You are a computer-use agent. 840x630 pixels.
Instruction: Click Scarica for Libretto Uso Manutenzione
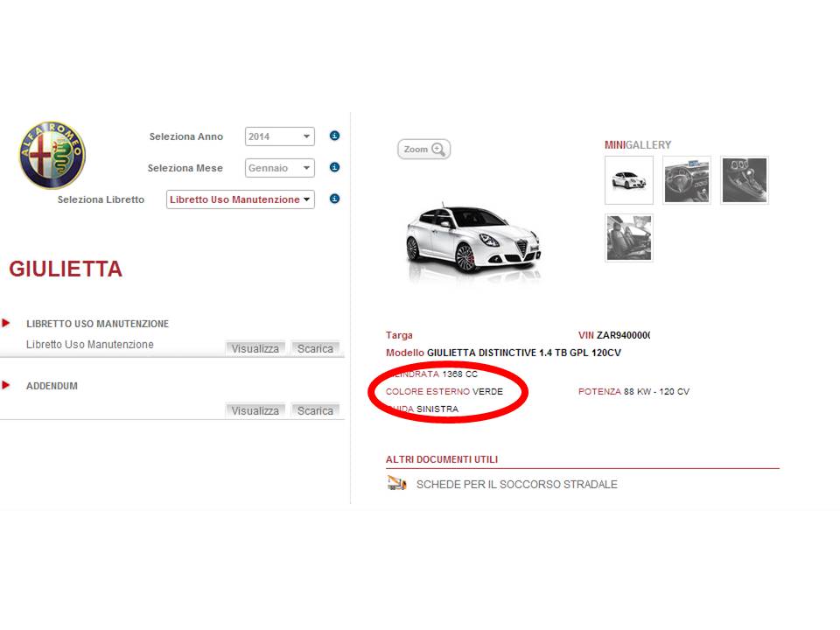coord(315,348)
